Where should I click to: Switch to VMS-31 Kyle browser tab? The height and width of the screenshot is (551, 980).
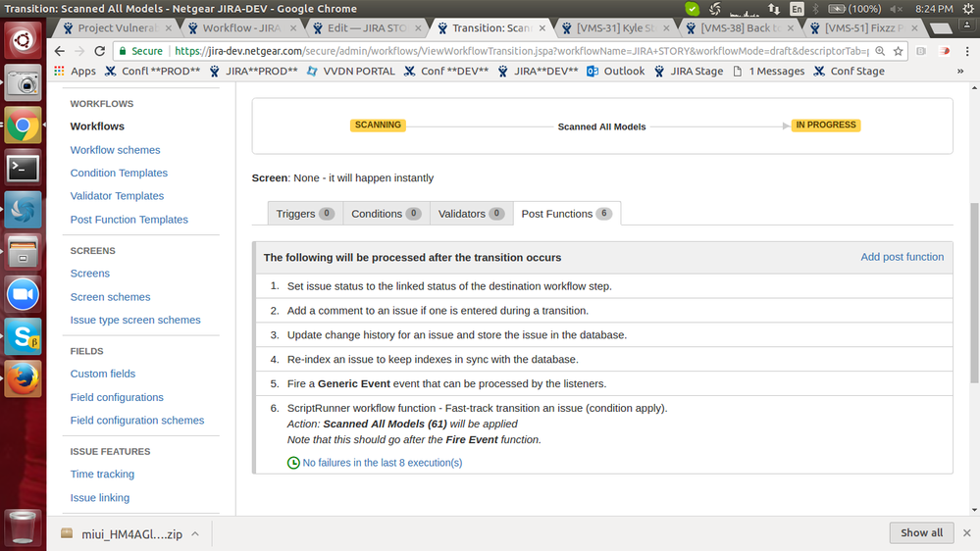click(616, 28)
